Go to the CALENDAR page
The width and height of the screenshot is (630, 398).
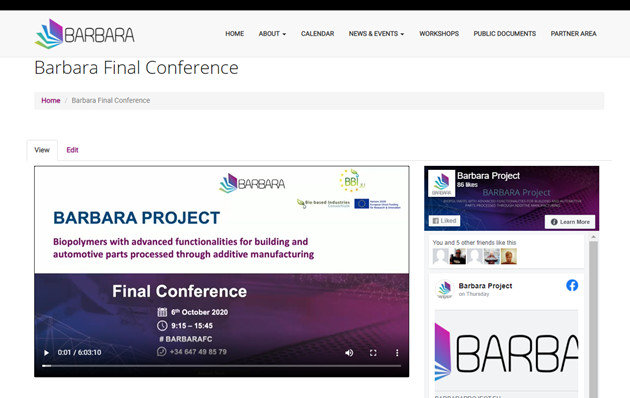pyautogui.click(x=317, y=34)
